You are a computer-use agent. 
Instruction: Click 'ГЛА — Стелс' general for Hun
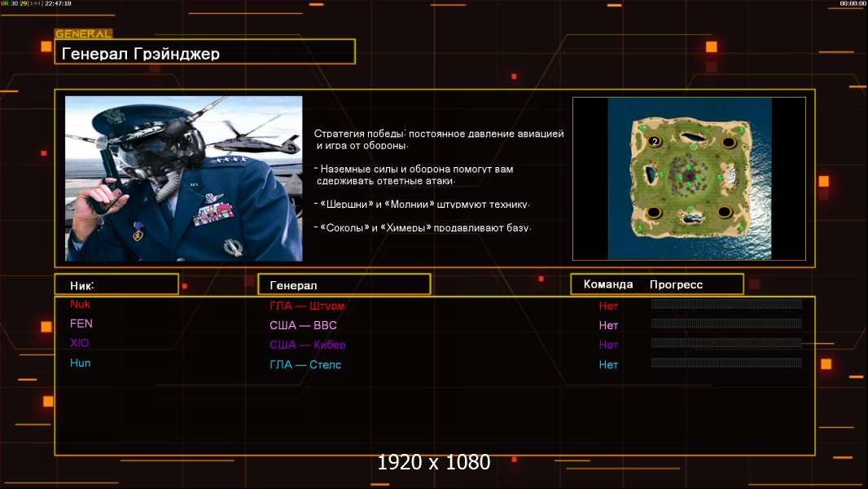pyautogui.click(x=305, y=364)
